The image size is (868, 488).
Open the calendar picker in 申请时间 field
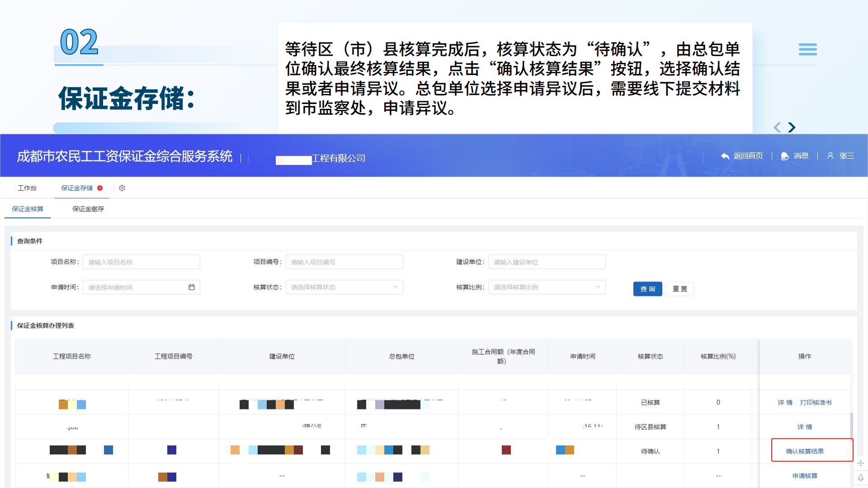pyautogui.click(x=192, y=287)
